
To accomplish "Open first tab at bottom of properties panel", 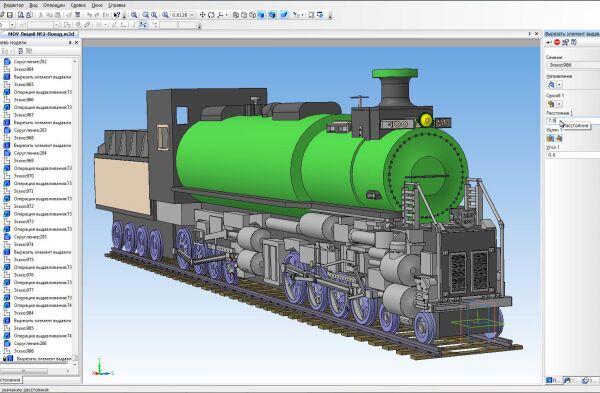I will tap(553, 380).
